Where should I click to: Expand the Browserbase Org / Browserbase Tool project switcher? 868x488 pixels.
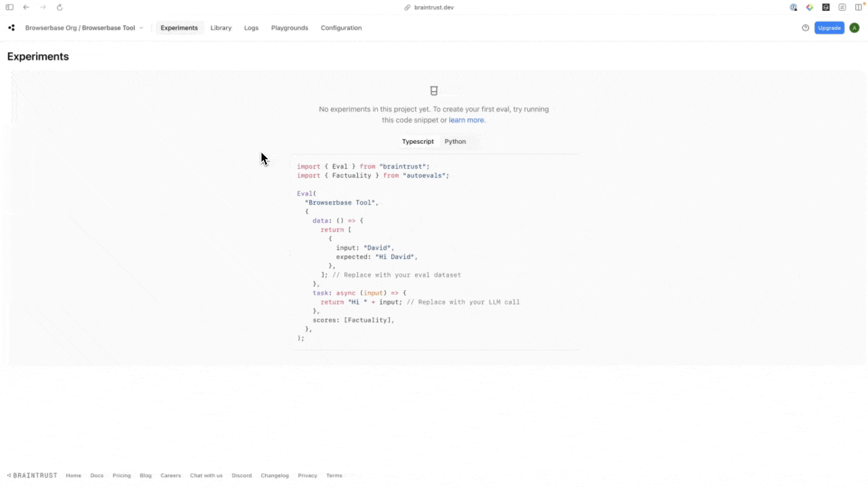pos(84,28)
